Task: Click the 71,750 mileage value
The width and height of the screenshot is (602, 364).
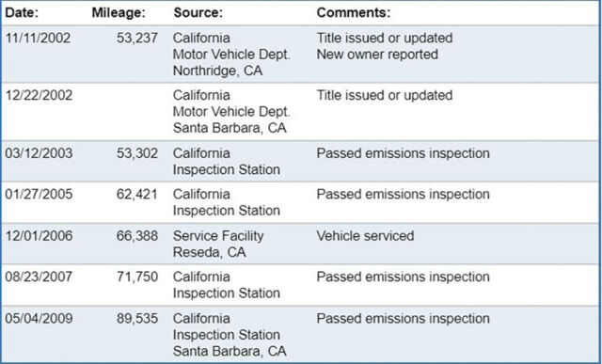Action: [x=137, y=277]
